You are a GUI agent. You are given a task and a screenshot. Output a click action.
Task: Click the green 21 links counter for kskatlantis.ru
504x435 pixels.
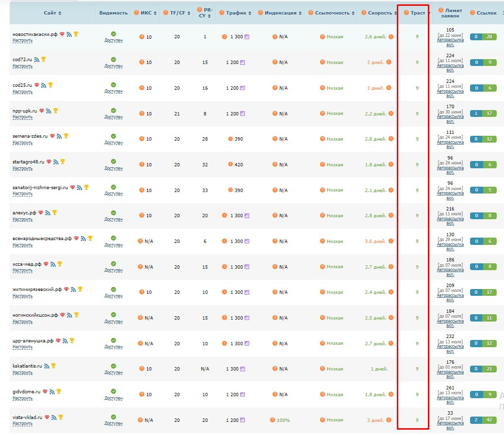pos(489,369)
